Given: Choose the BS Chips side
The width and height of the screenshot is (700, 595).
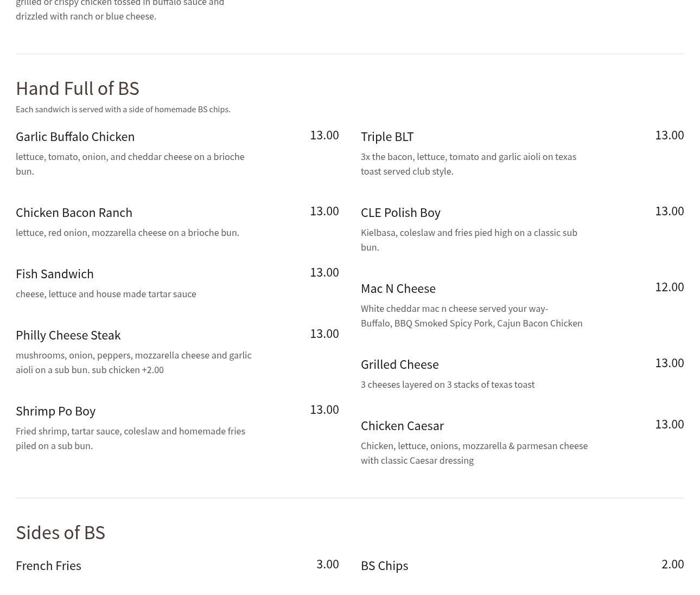Looking at the screenshot, I should (384, 566).
